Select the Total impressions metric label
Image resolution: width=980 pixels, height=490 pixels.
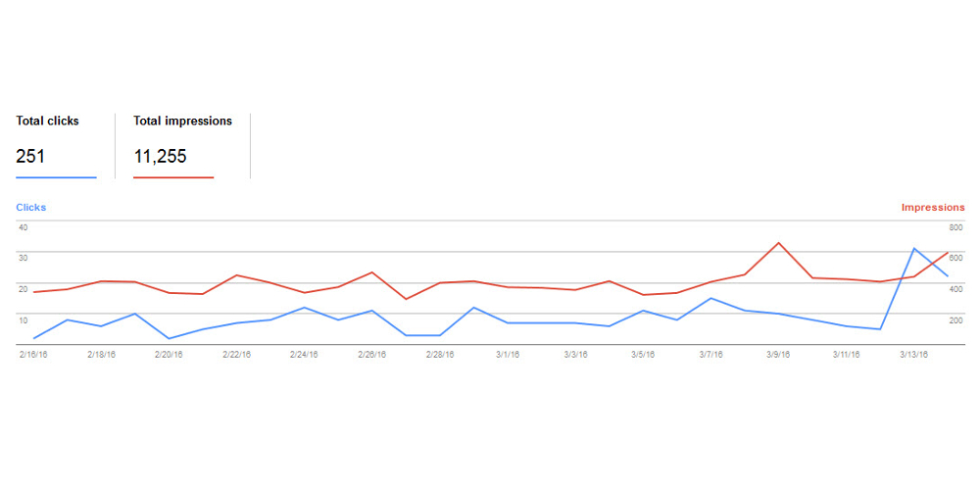pyautogui.click(x=182, y=122)
